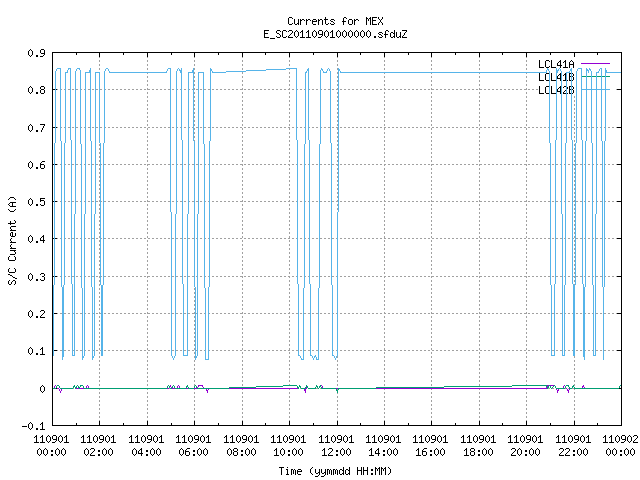Click the LCL41B legend label
This screenshot has height=480, width=640.
click(x=556, y=77)
